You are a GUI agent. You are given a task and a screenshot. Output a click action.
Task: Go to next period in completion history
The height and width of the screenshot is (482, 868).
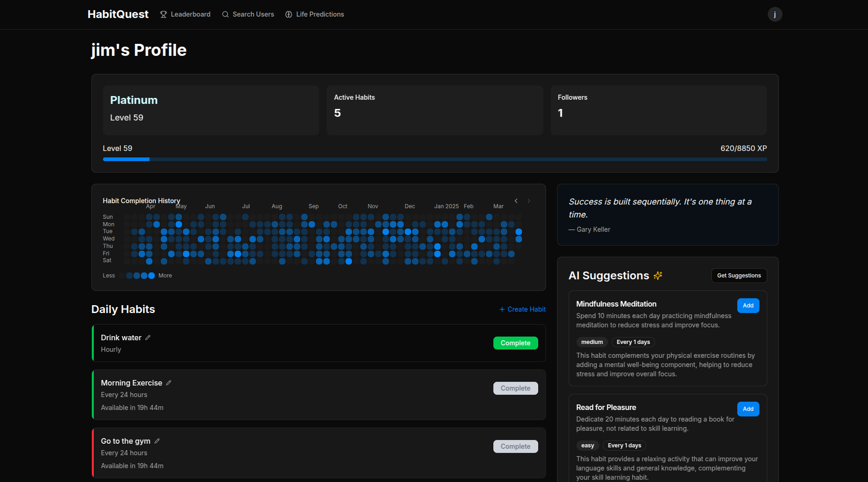click(x=529, y=201)
